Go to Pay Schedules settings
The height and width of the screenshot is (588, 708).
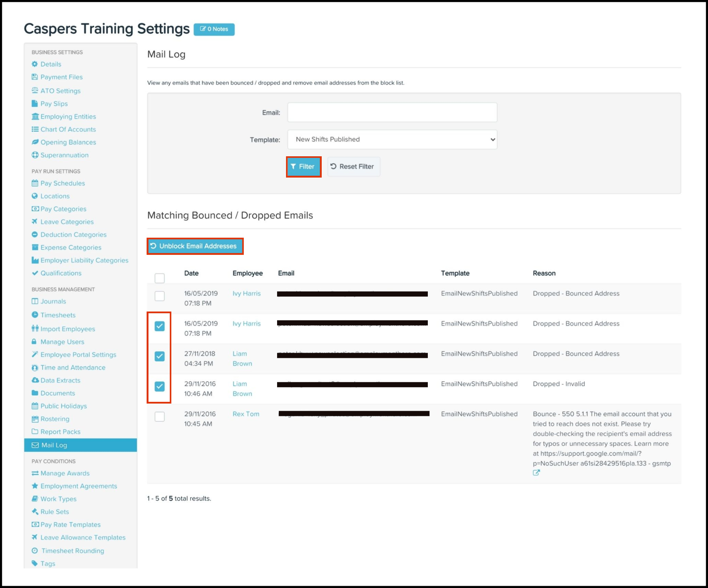[x=62, y=183]
